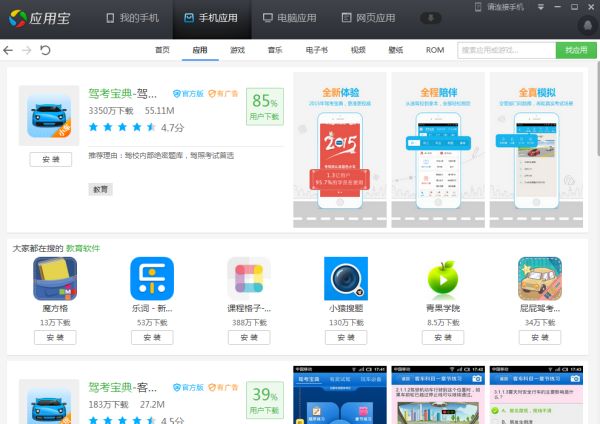Open the 全新体验 screenshot thumbnail
The height and width of the screenshot is (424, 600).
click(x=340, y=150)
